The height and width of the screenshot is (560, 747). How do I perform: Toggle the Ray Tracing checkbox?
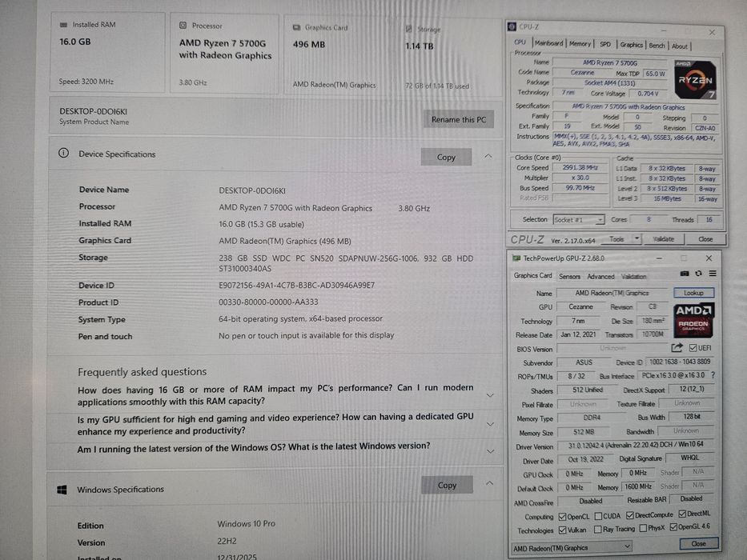(598, 530)
